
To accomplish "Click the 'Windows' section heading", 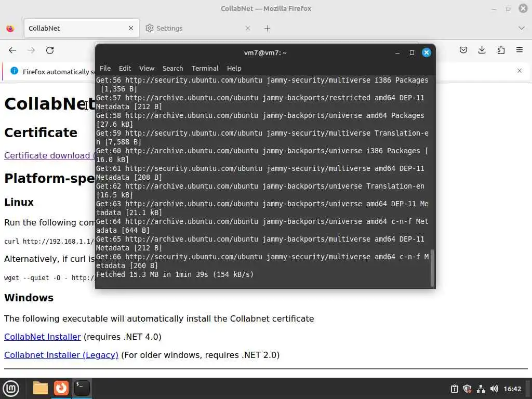I will click(x=29, y=298).
